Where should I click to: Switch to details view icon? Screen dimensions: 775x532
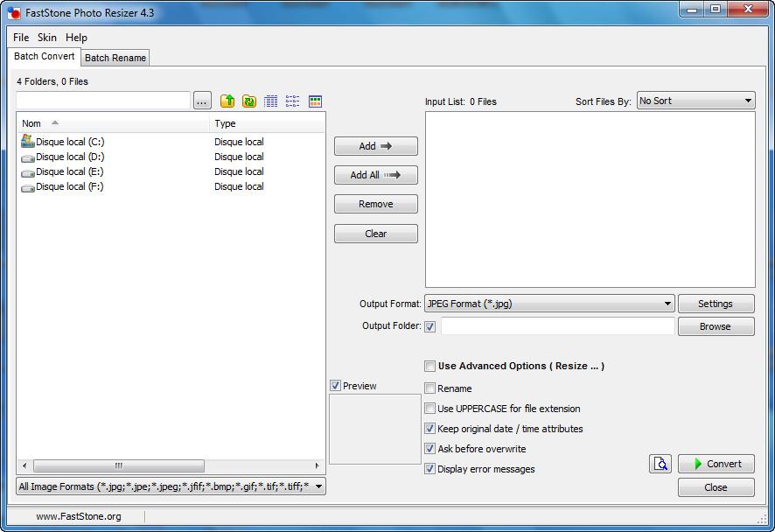(x=271, y=101)
